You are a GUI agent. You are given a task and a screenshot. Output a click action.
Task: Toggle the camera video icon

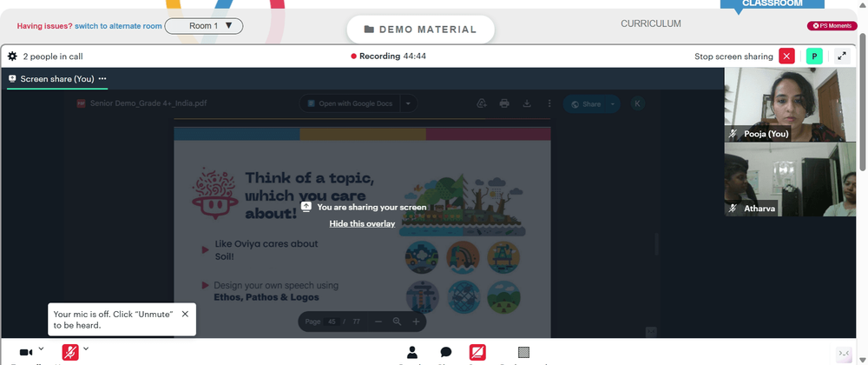click(25, 352)
